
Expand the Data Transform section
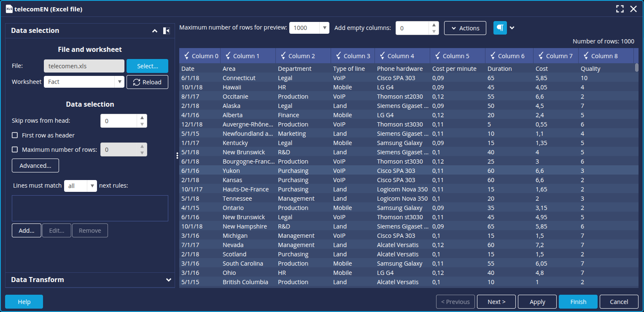168,280
